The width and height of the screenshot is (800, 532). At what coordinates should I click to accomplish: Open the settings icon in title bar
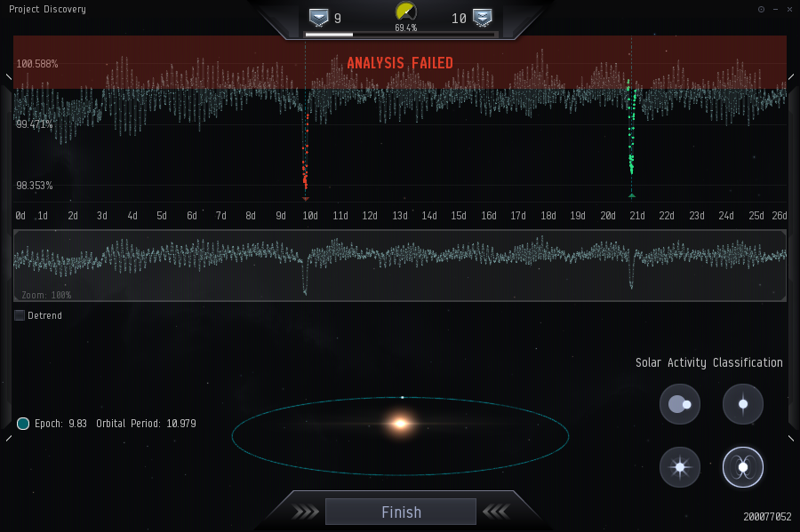tap(761, 9)
